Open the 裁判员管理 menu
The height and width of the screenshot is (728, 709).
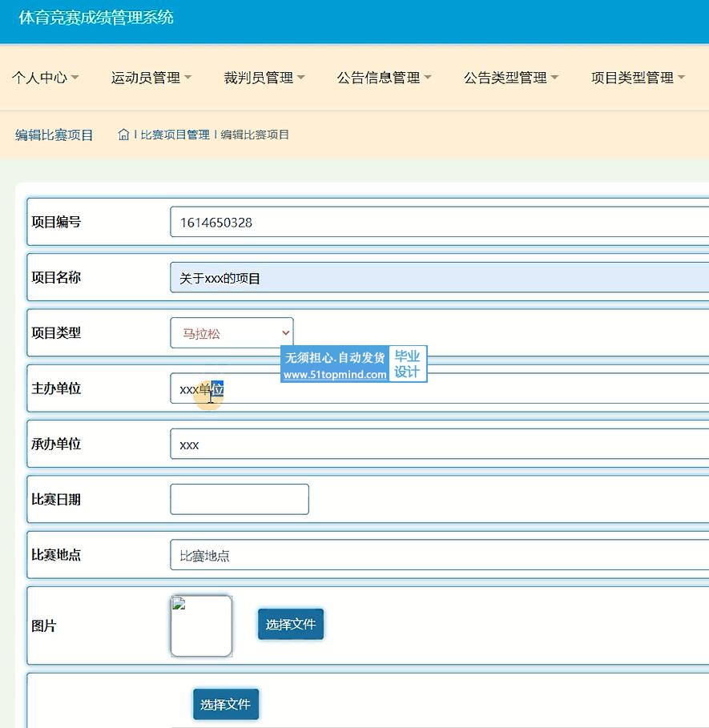[x=264, y=77]
